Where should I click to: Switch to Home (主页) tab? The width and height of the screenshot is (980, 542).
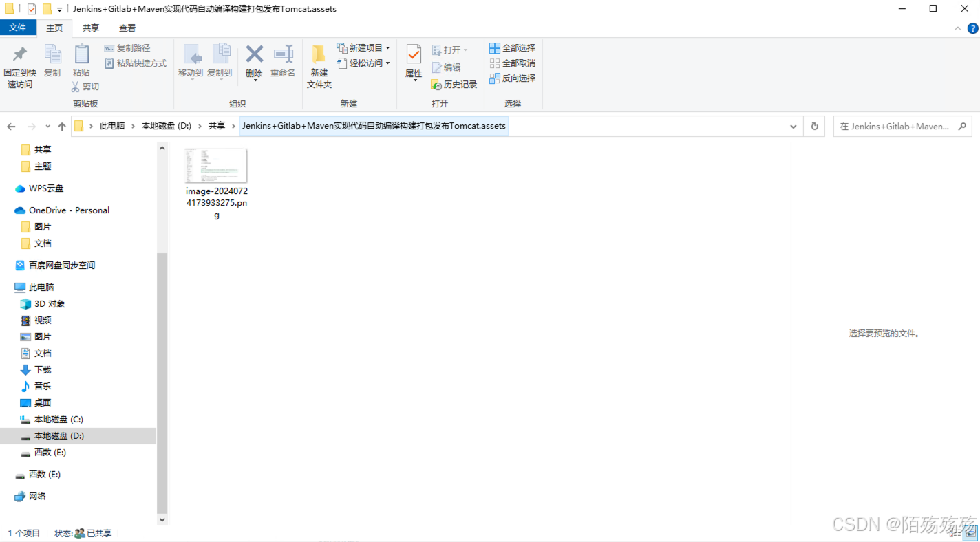[x=54, y=28]
